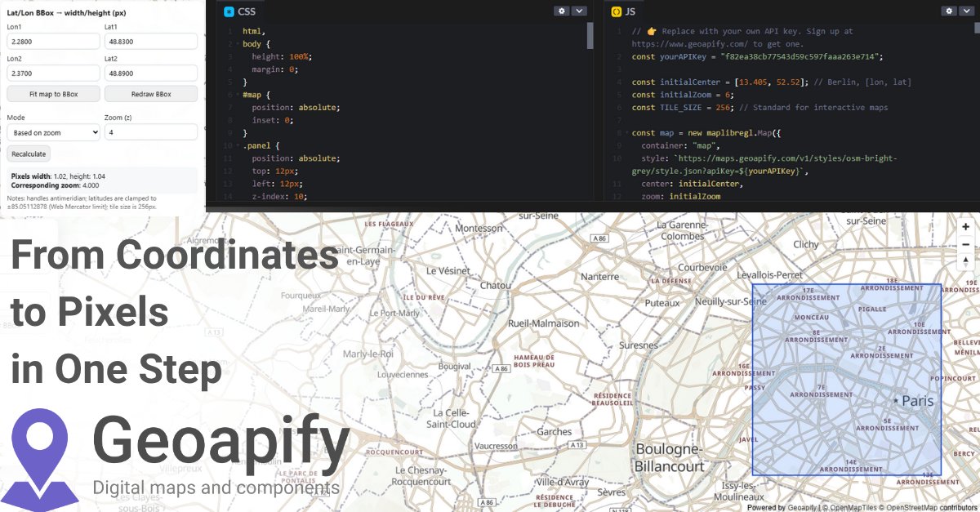980x512 pixels.
Task: Collapse the body rule in CSS editor
Action: [237, 44]
